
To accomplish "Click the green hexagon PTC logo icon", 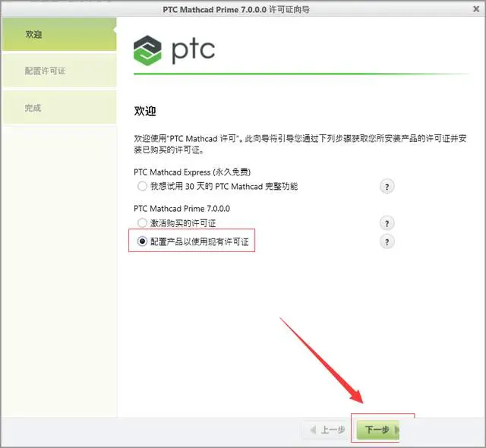I will pos(147,51).
